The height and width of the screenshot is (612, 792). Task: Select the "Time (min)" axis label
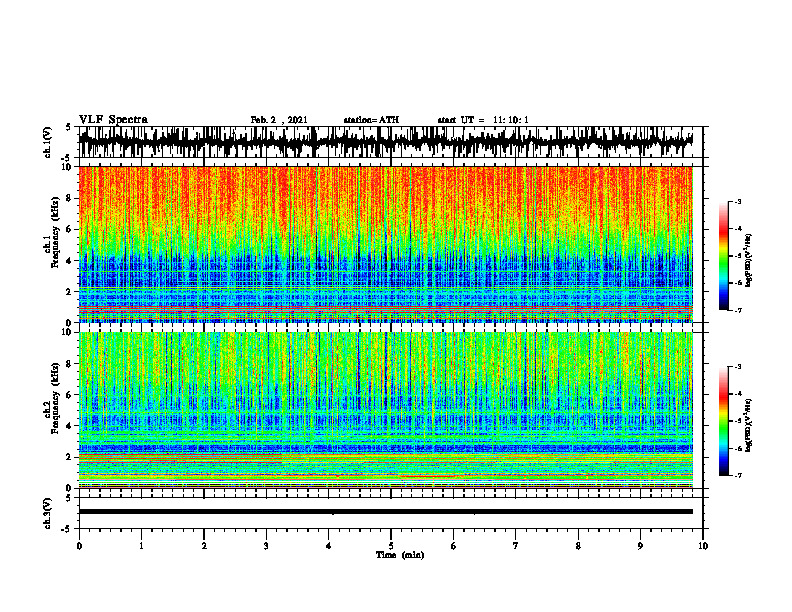tap(400, 555)
